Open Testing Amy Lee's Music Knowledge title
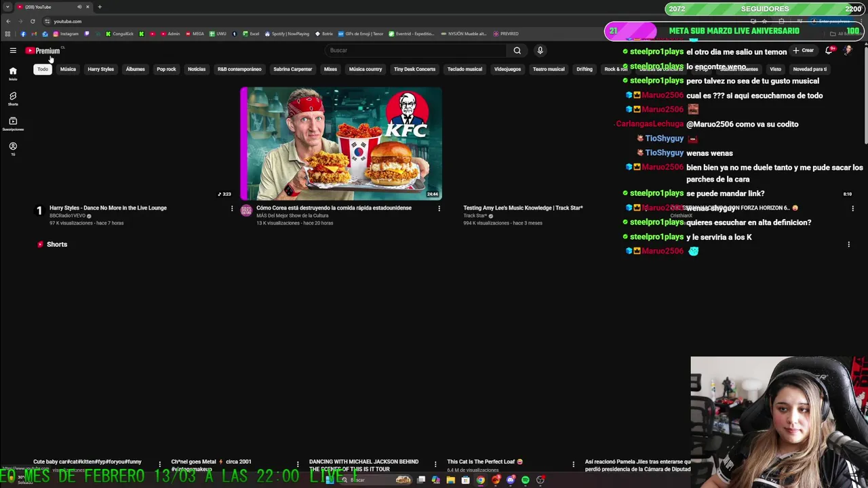868x488 pixels. pyautogui.click(x=523, y=208)
